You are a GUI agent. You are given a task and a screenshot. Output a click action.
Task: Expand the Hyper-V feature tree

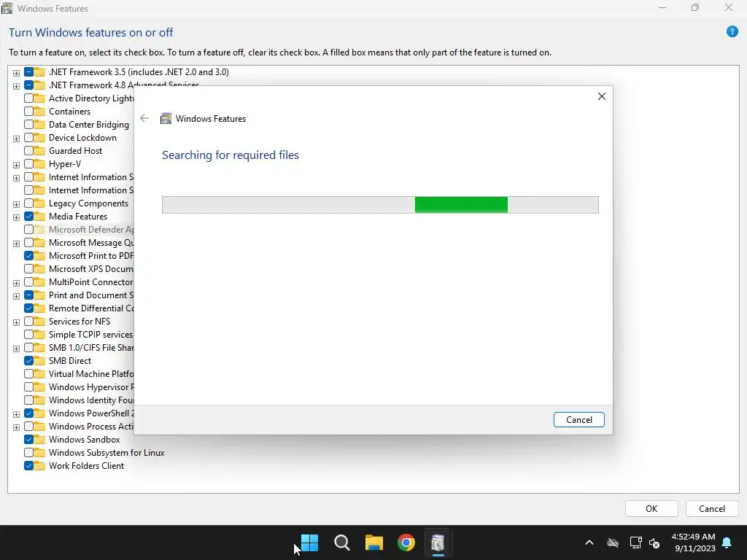pyautogui.click(x=16, y=165)
